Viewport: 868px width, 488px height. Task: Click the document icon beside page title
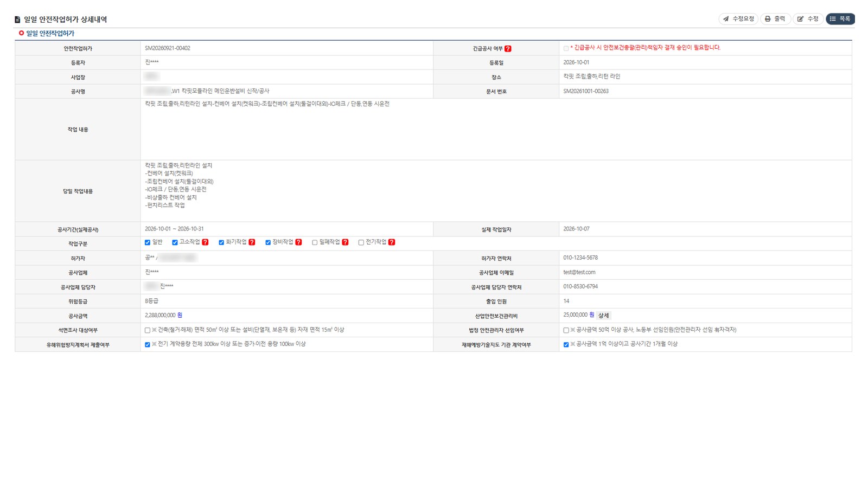pyautogui.click(x=17, y=20)
